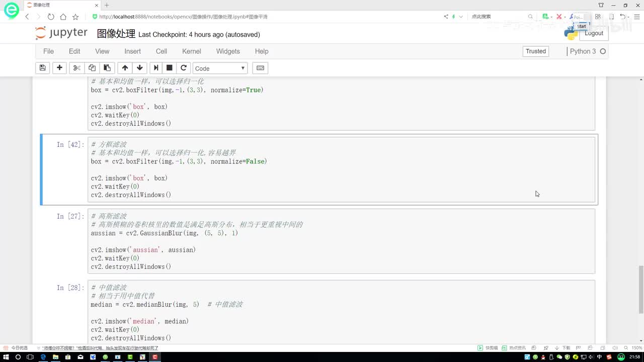Select the 图像处理 browser tab
Viewport: 644px width, 362px height.
tap(61, 5)
